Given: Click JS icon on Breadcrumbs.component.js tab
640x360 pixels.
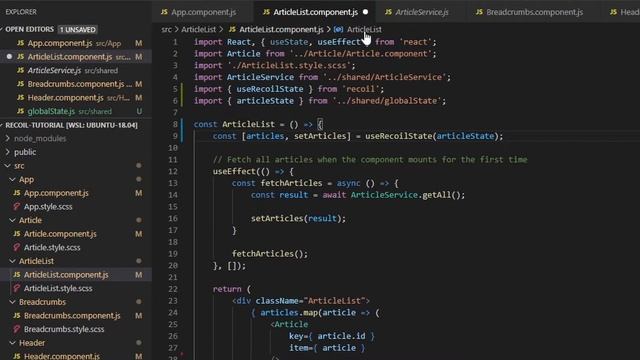Looking at the screenshot, I should (479, 12).
